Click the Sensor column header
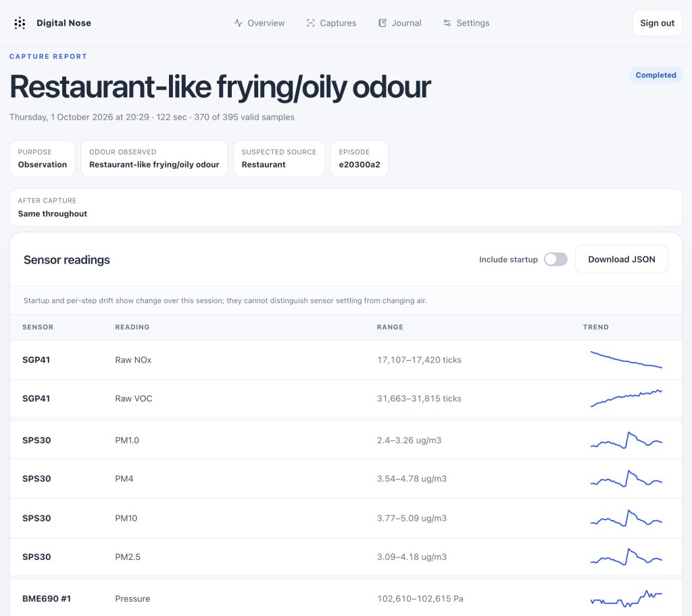This screenshot has width=692, height=616. pyautogui.click(x=38, y=327)
